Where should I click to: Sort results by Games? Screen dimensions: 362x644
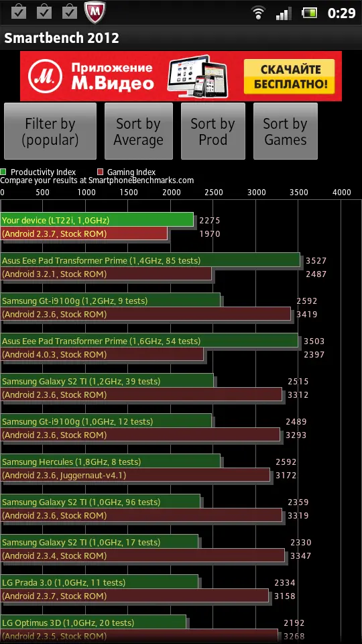pyautogui.click(x=286, y=131)
